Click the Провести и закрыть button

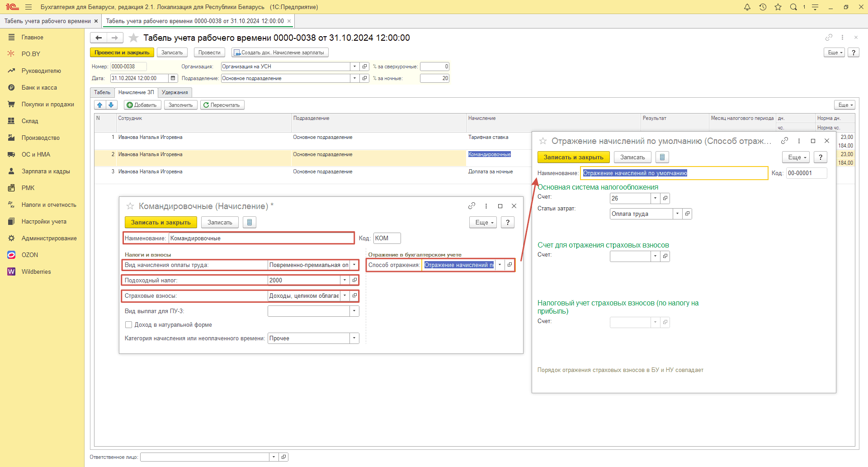122,52
